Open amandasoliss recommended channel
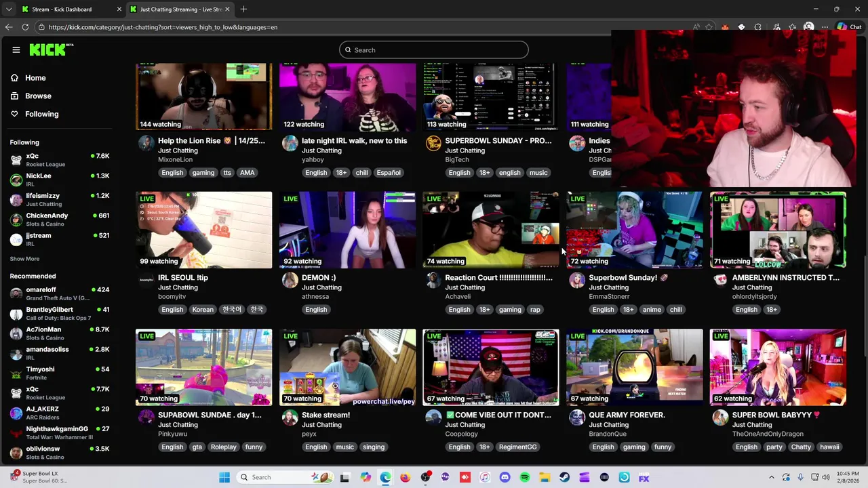This screenshot has width=868, height=488. 60,353
